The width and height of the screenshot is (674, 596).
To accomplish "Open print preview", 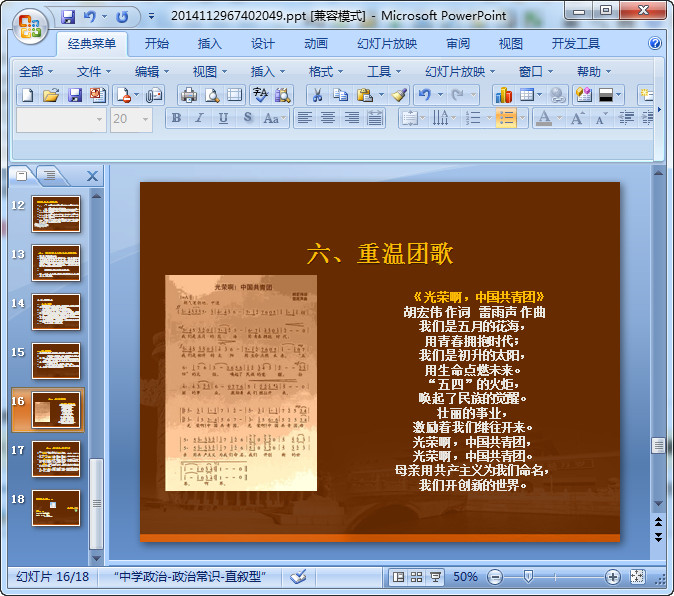I will tap(212, 95).
